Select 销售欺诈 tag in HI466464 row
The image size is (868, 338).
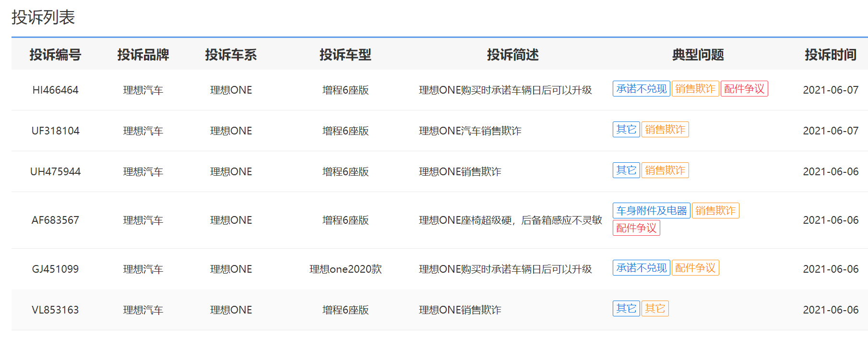(695, 89)
